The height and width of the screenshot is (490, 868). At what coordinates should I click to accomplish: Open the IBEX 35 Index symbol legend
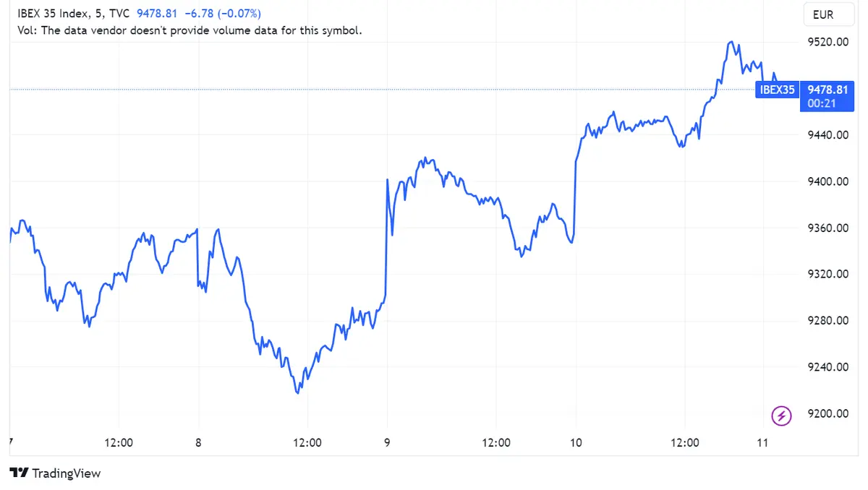[54, 12]
